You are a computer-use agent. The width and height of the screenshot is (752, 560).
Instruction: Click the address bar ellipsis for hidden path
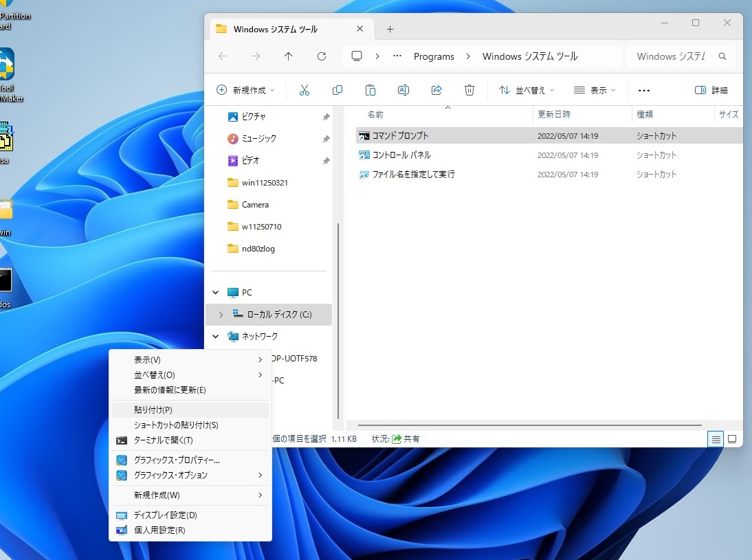(x=397, y=56)
